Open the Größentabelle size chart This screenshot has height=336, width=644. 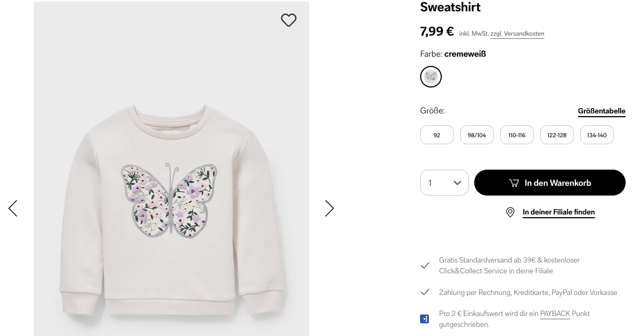(x=601, y=111)
